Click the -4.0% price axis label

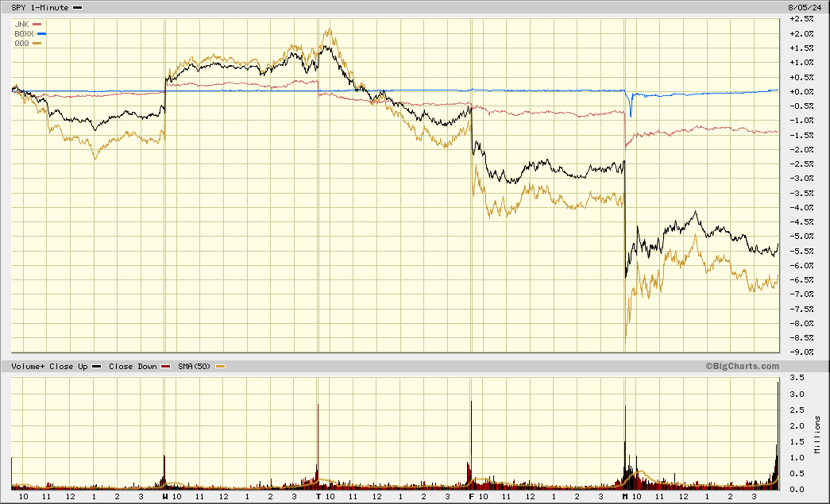tap(801, 207)
